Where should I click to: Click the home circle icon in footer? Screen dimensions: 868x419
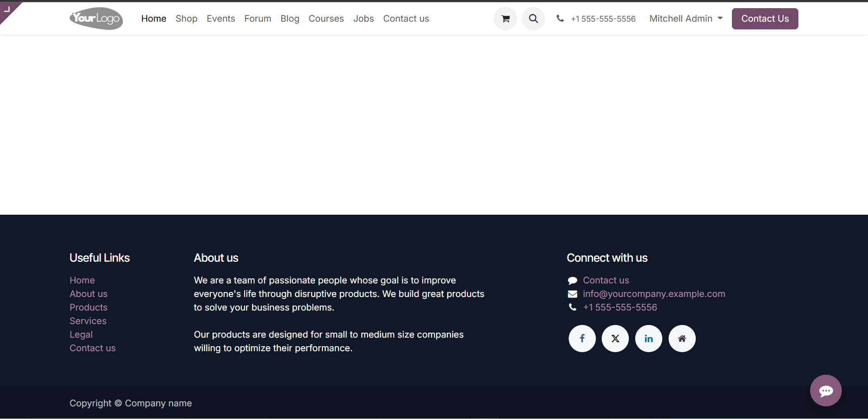click(682, 339)
